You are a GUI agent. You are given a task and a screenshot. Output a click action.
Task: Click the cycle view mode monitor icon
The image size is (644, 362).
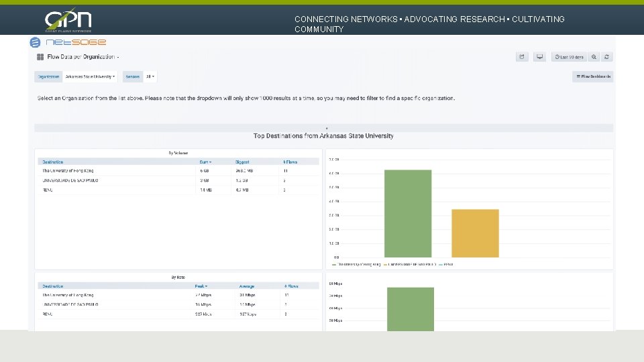[x=539, y=57]
